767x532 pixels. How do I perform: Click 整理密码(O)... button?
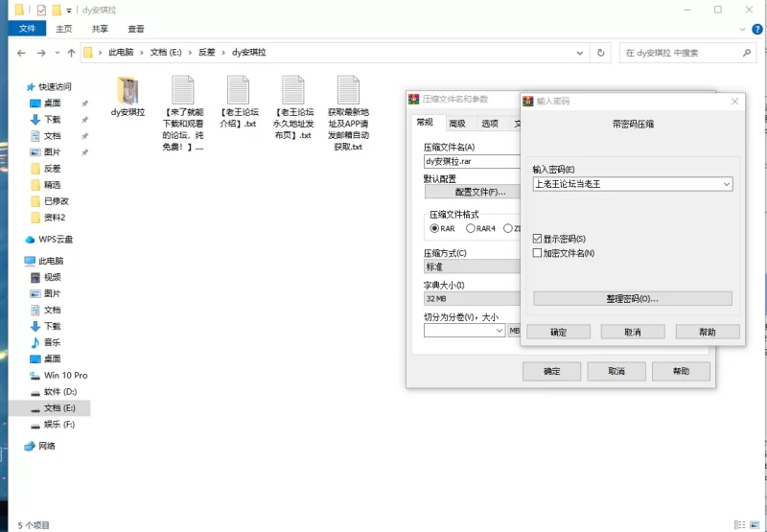(x=633, y=299)
